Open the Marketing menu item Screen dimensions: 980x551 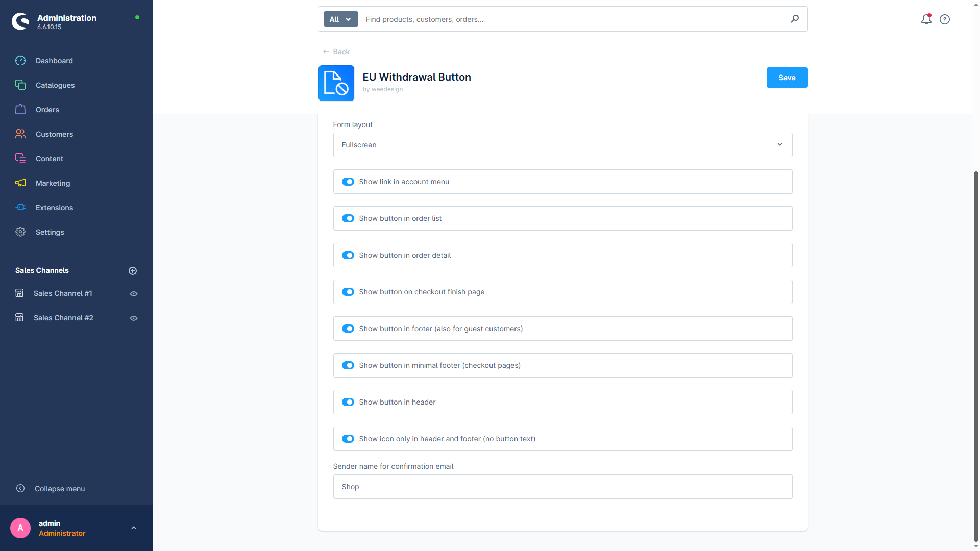click(53, 183)
